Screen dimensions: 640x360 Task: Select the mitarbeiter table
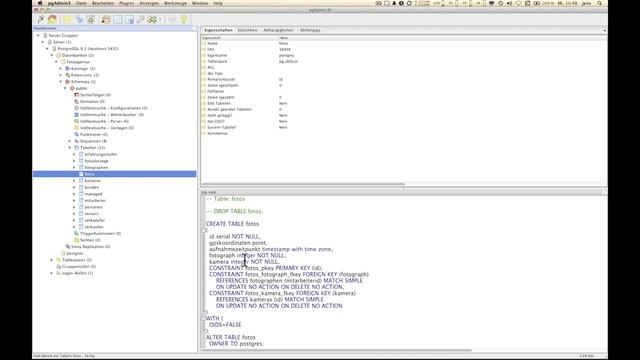[95, 200]
